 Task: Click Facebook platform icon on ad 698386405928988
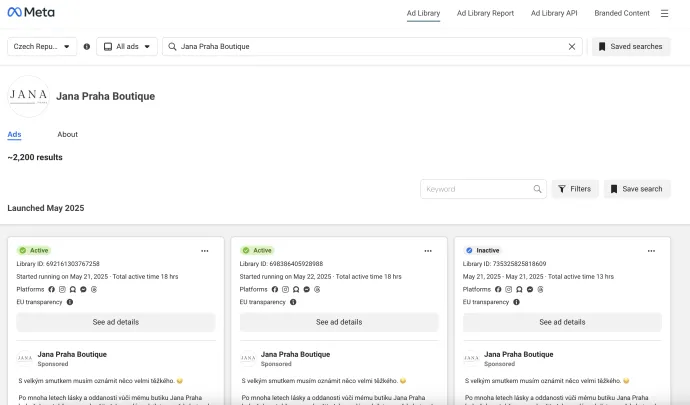coord(275,289)
